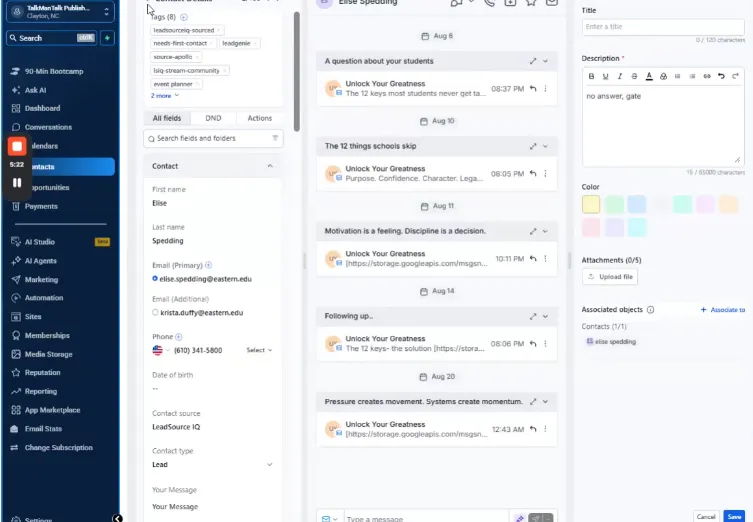This screenshot has width=753, height=522.
Task: Pause the screen recording
Action: (17, 182)
